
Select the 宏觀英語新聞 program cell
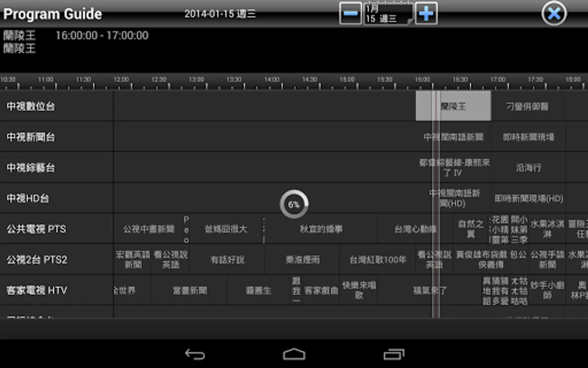133,260
